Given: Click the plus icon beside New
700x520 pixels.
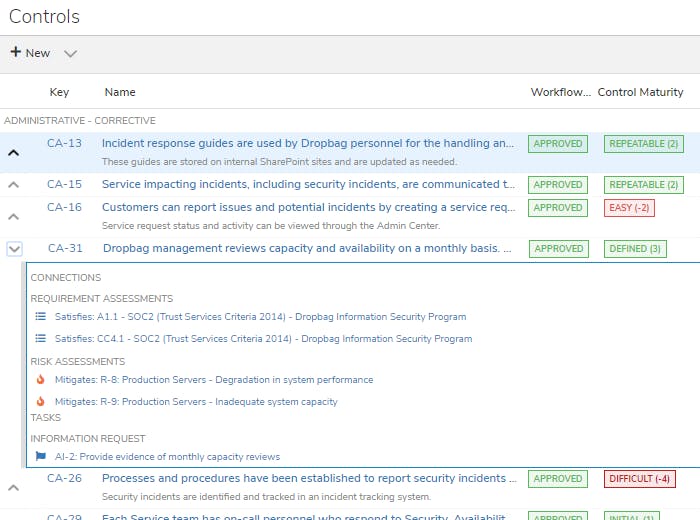Looking at the screenshot, I should (16, 53).
